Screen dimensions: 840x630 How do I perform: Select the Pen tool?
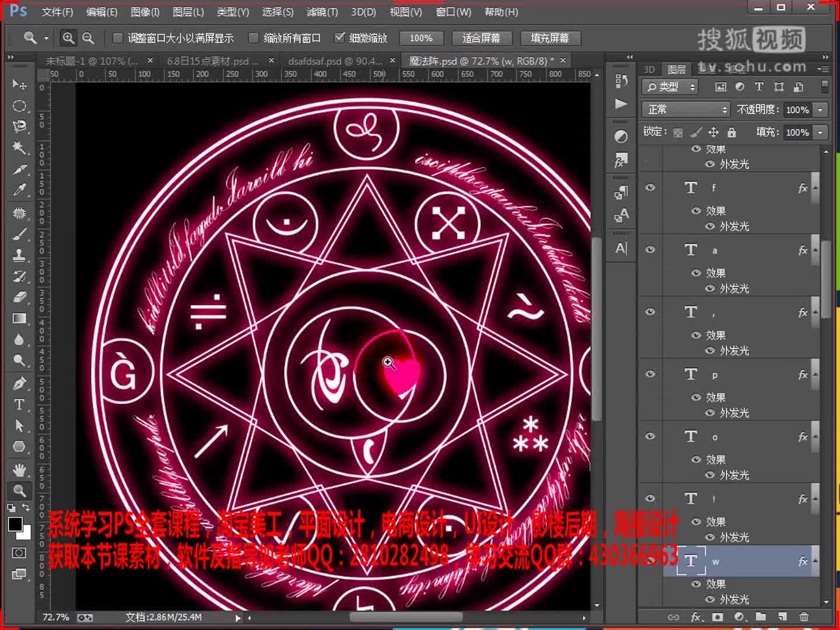(19, 383)
